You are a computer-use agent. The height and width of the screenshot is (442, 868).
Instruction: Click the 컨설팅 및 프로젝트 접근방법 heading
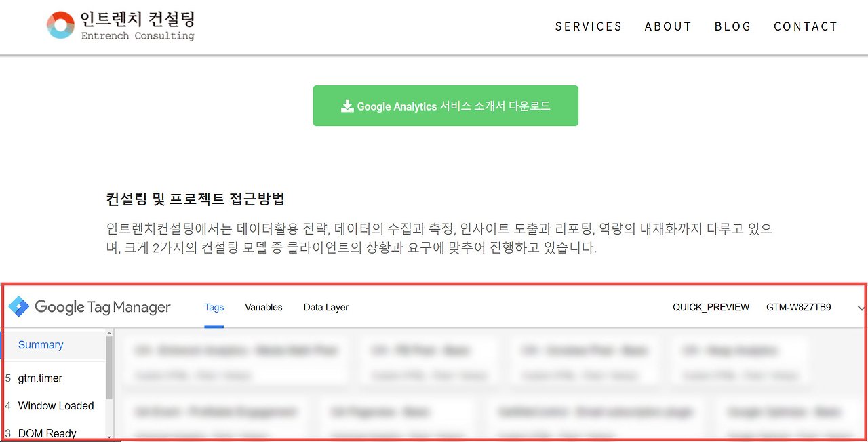tap(195, 199)
